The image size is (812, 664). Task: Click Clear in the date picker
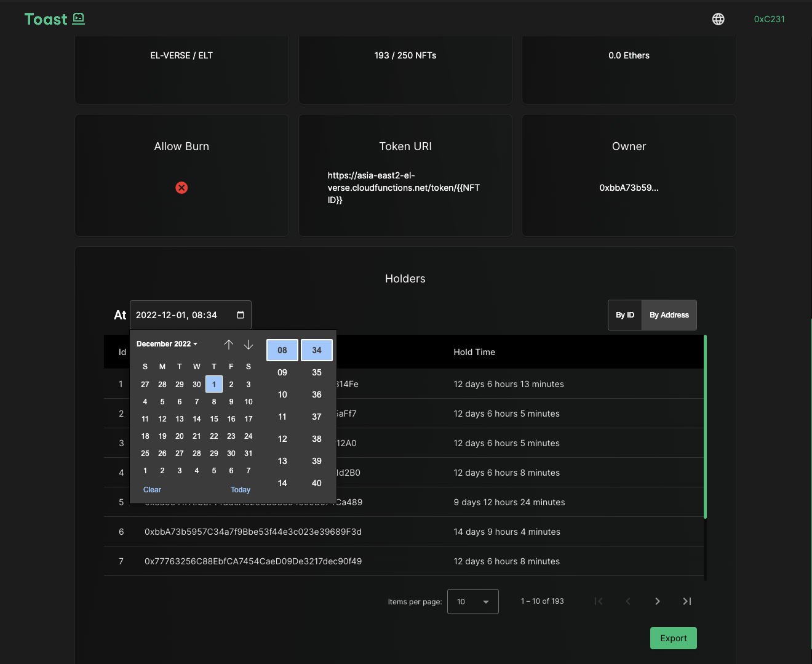[152, 490]
